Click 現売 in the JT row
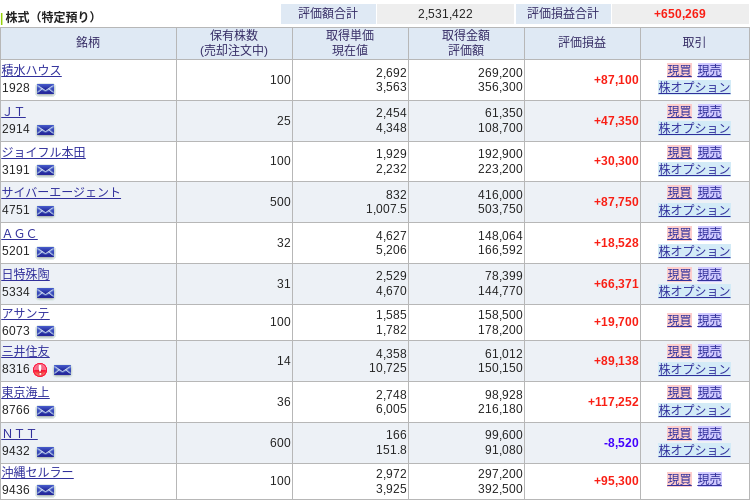Image resolution: width=752 pixels, height=501 pixels. (709, 112)
